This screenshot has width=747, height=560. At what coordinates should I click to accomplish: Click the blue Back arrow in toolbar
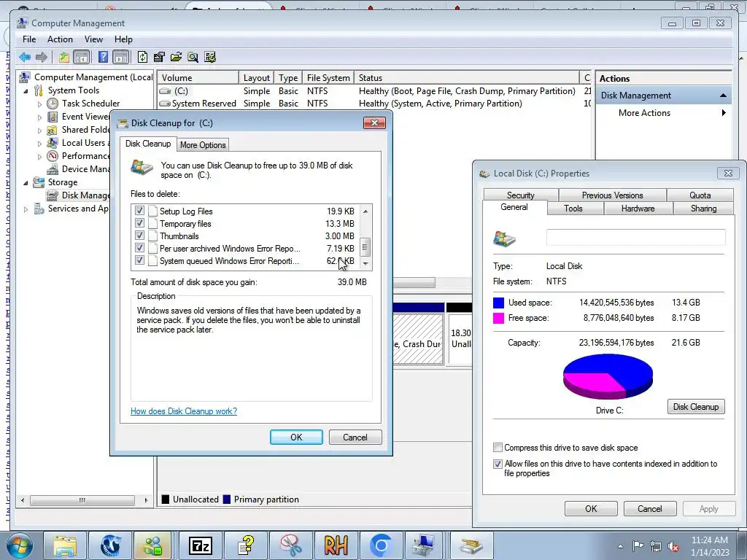[25, 58]
